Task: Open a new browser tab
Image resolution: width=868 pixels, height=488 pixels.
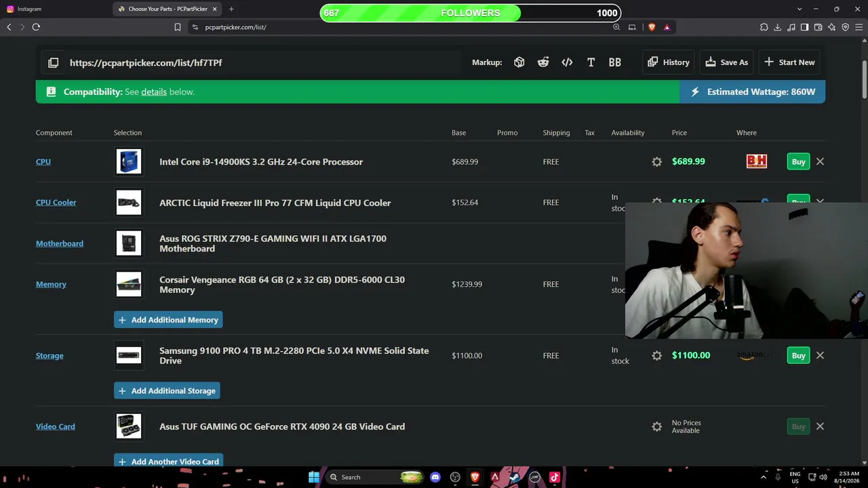Action: click(x=231, y=9)
